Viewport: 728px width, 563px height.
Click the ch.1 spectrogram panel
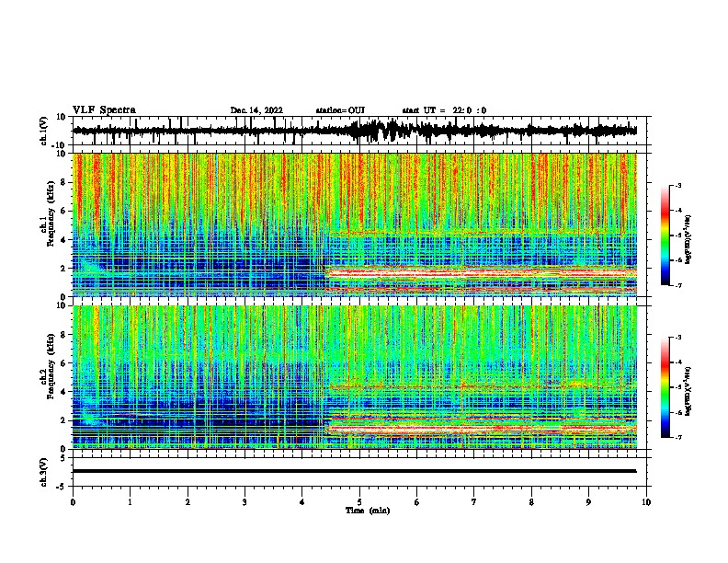tap(355, 224)
